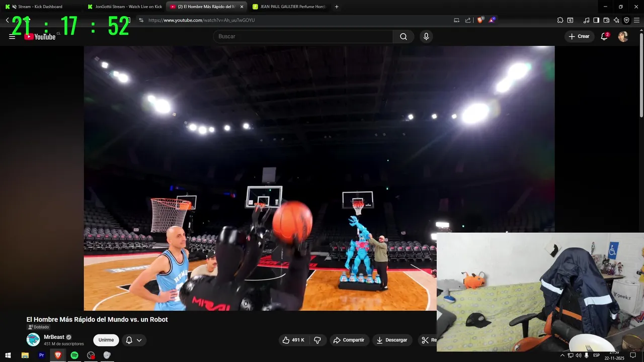This screenshot has height=362, width=644.
Task: Open the volume speaker tray icon
Action: pos(579,355)
